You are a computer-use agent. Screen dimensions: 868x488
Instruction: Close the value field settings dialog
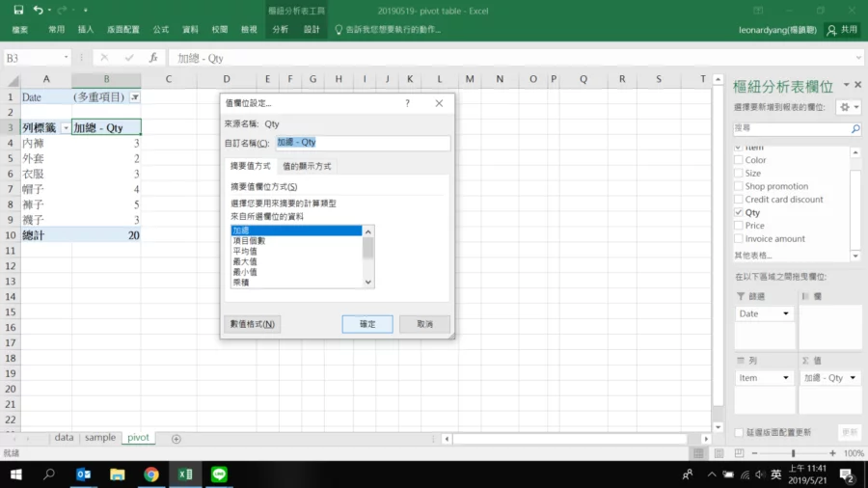point(439,103)
